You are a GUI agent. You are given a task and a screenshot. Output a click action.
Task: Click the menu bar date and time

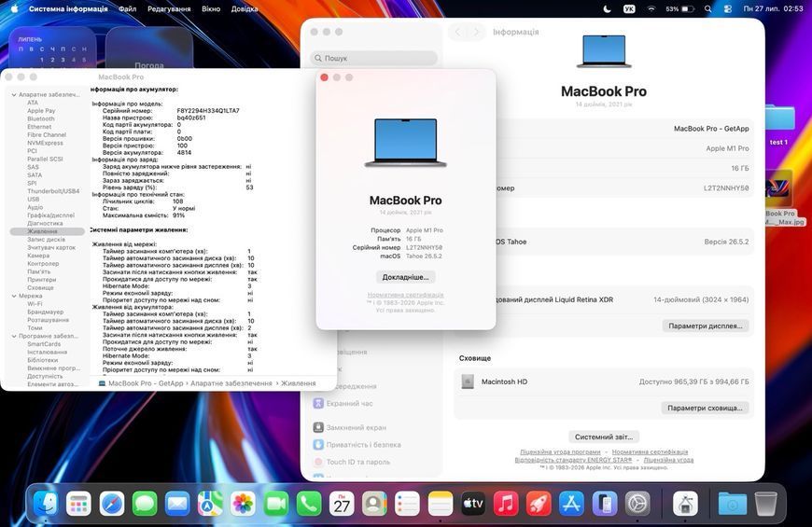(773, 8)
